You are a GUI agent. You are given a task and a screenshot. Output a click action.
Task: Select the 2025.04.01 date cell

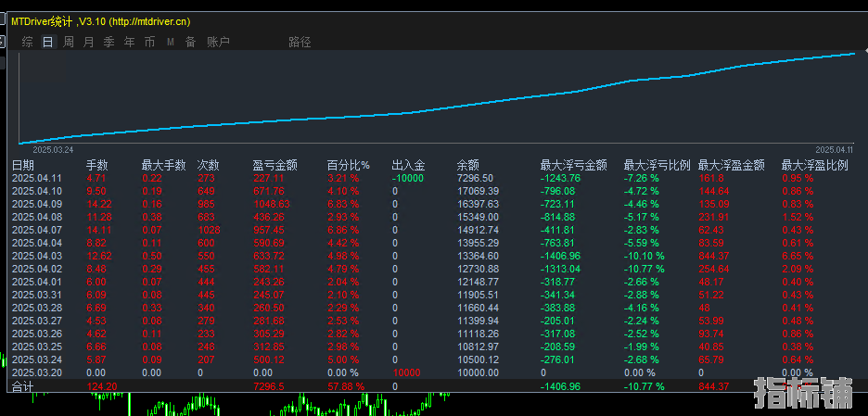click(36, 282)
